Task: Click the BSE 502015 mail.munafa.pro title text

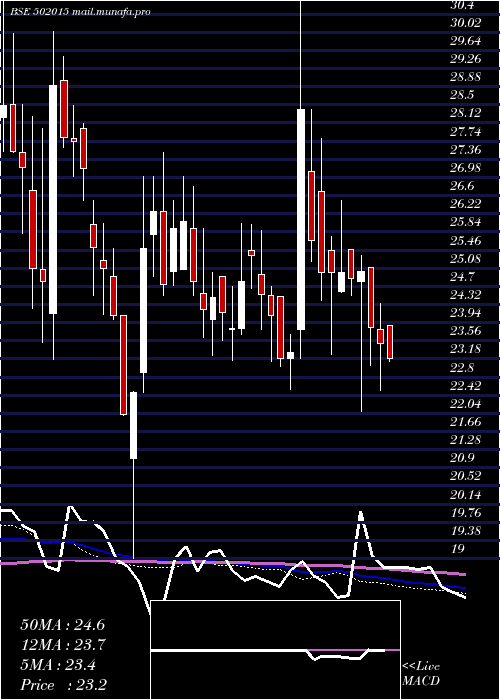Action: click(80, 12)
